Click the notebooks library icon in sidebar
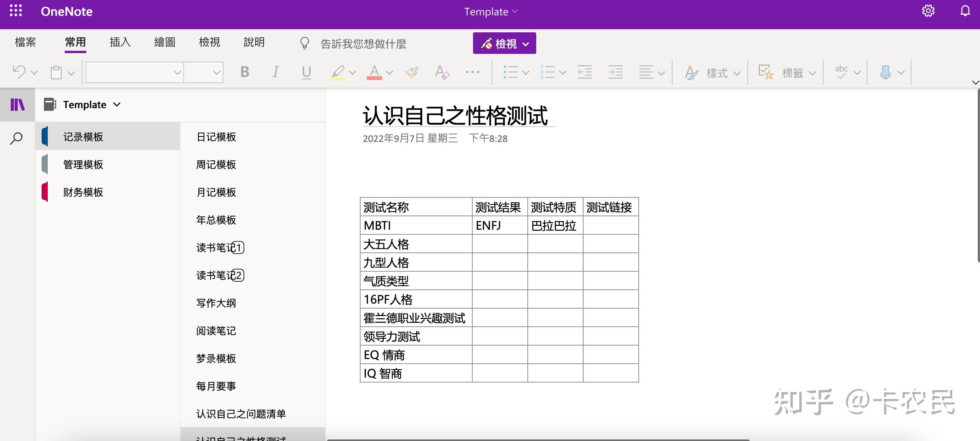 click(x=17, y=104)
